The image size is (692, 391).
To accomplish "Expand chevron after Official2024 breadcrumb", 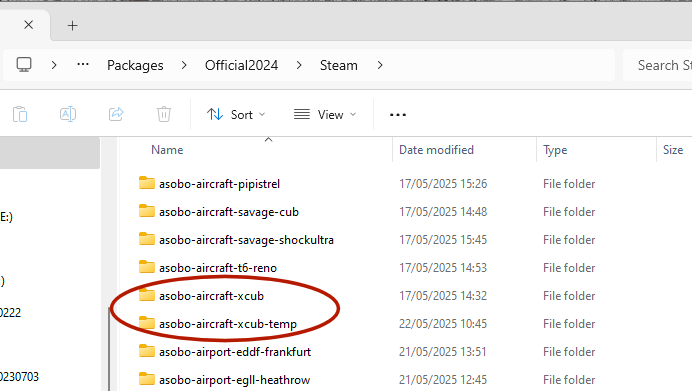I will 299,65.
